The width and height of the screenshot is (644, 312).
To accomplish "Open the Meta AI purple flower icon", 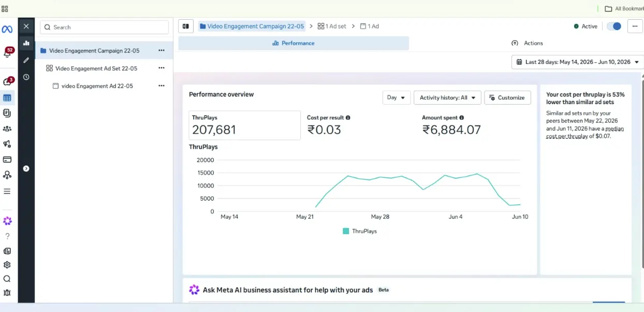I will (7, 221).
